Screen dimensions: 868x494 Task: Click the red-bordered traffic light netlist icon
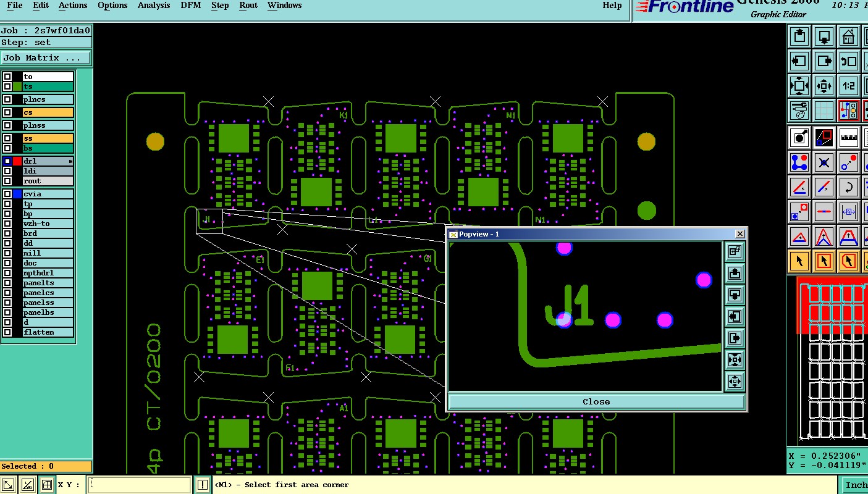pos(849,111)
